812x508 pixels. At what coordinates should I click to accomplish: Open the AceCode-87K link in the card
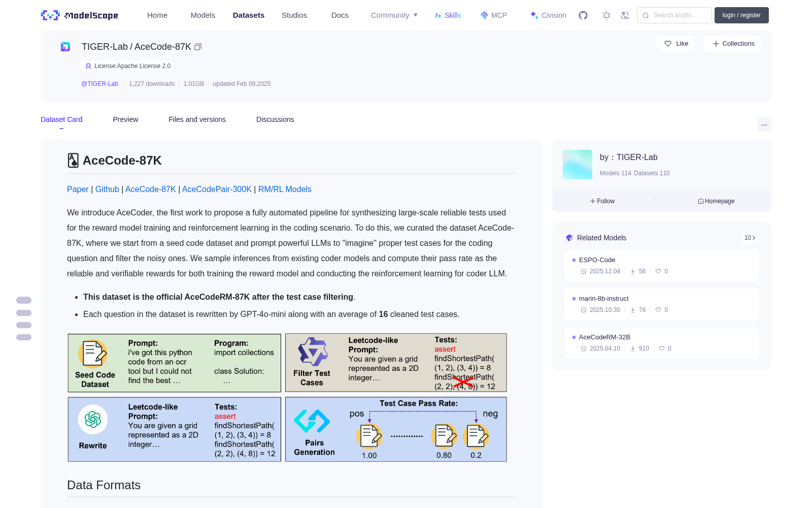point(151,189)
